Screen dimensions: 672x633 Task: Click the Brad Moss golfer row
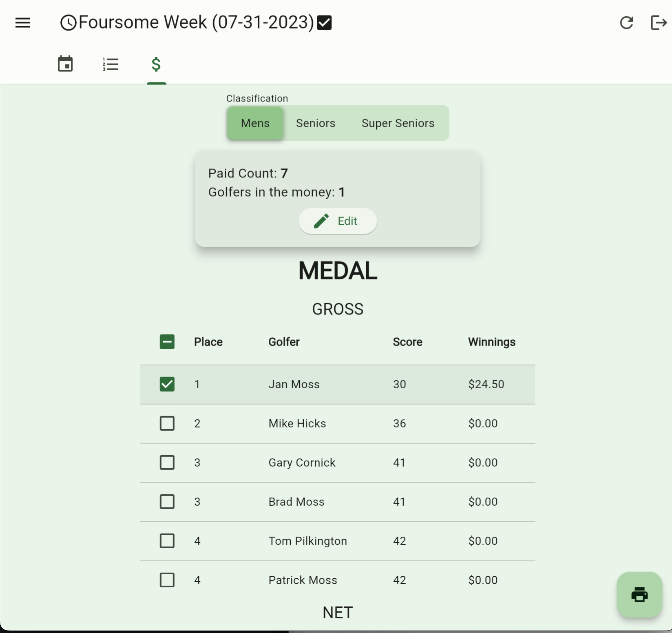296,502
